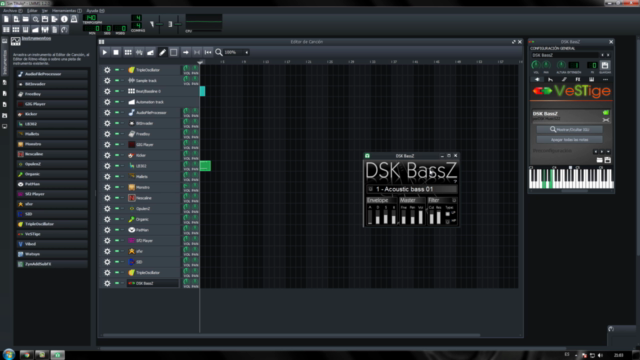Image resolution: width=640 pixels, height=360 pixels.
Task: Save the current project icon
Action: [x=45, y=19]
